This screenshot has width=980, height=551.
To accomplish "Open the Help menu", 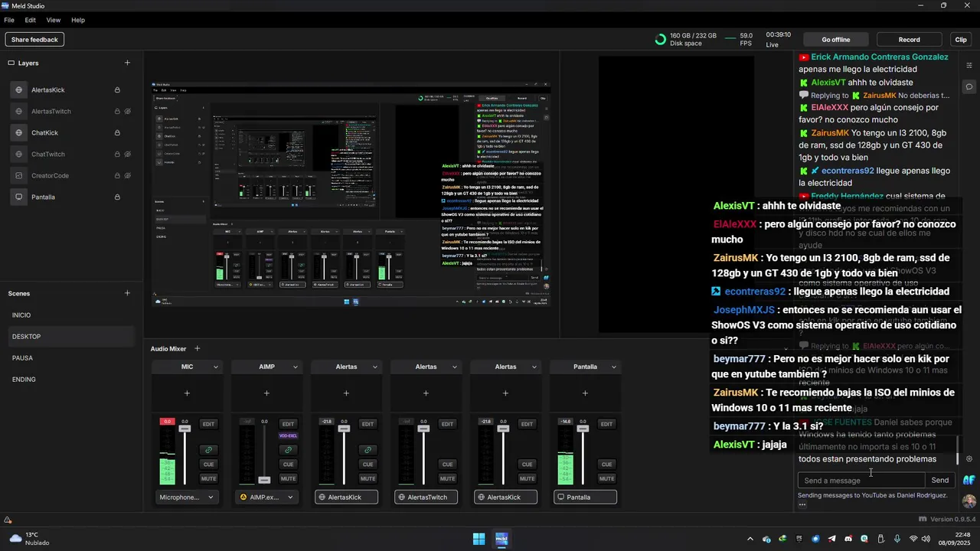I will click(78, 20).
